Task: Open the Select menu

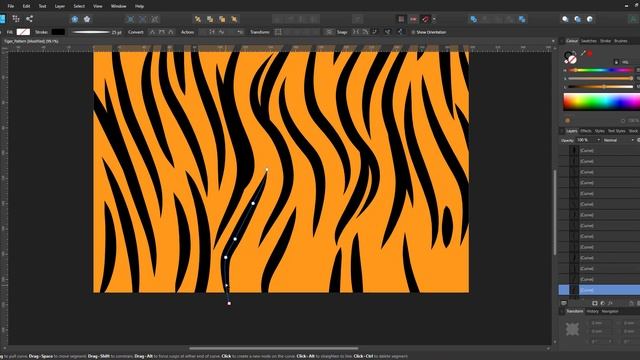Action: click(79, 6)
